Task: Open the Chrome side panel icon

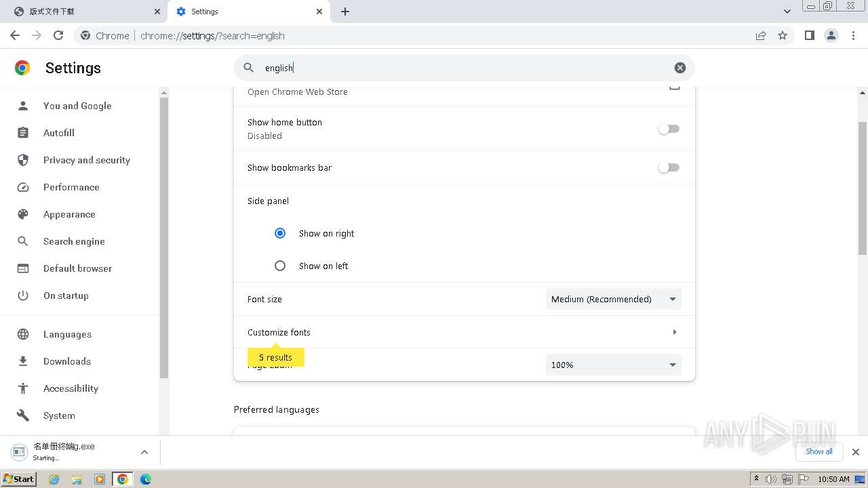Action: click(x=809, y=35)
